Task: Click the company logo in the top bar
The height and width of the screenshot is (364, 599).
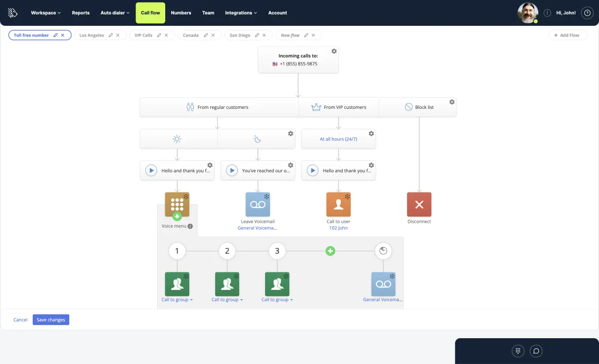Action: [12, 13]
